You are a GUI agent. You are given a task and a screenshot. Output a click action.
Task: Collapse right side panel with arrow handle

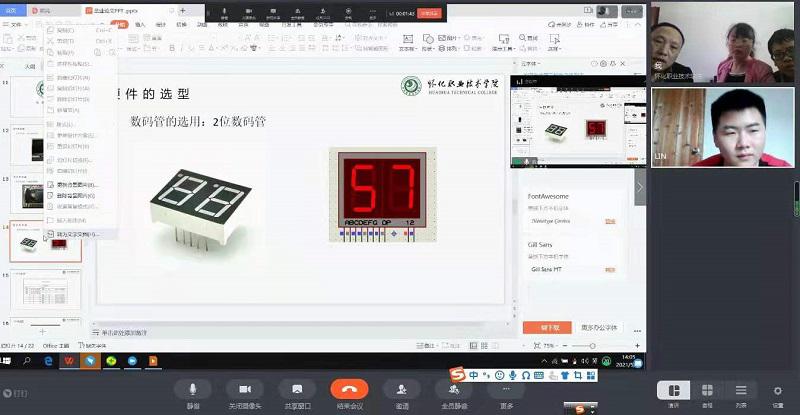click(x=640, y=187)
